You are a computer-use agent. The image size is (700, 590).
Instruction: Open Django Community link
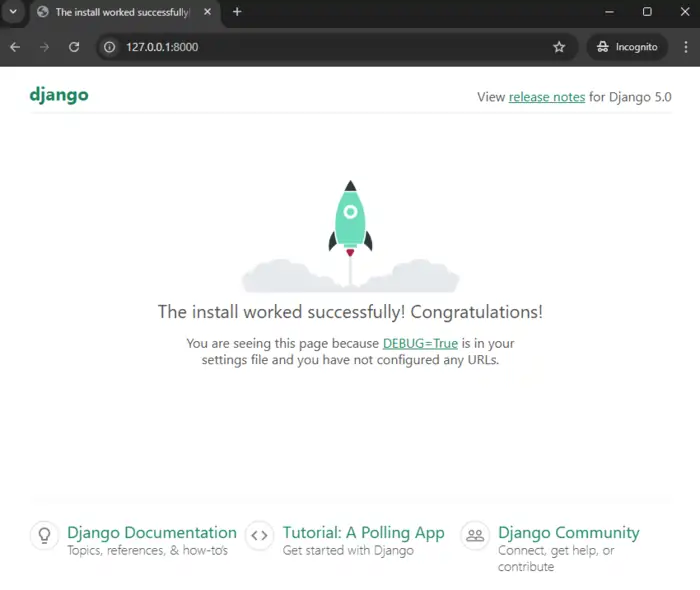(x=569, y=532)
